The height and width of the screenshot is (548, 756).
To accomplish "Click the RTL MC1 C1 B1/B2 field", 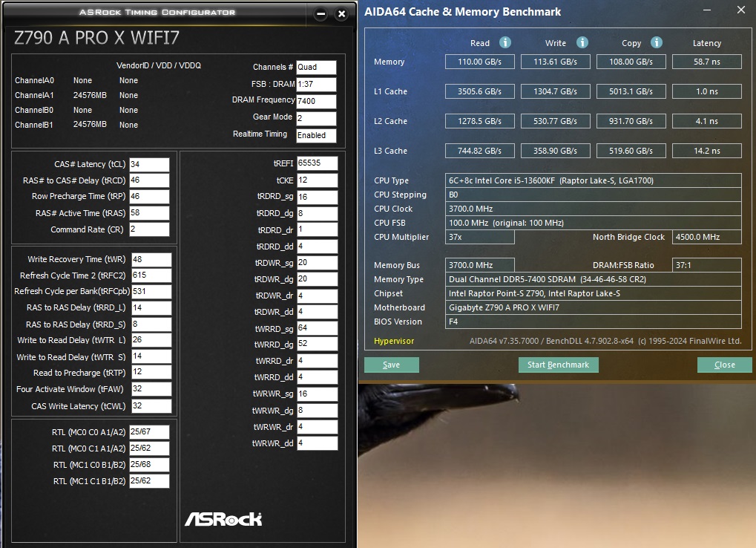I will (x=149, y=481).
